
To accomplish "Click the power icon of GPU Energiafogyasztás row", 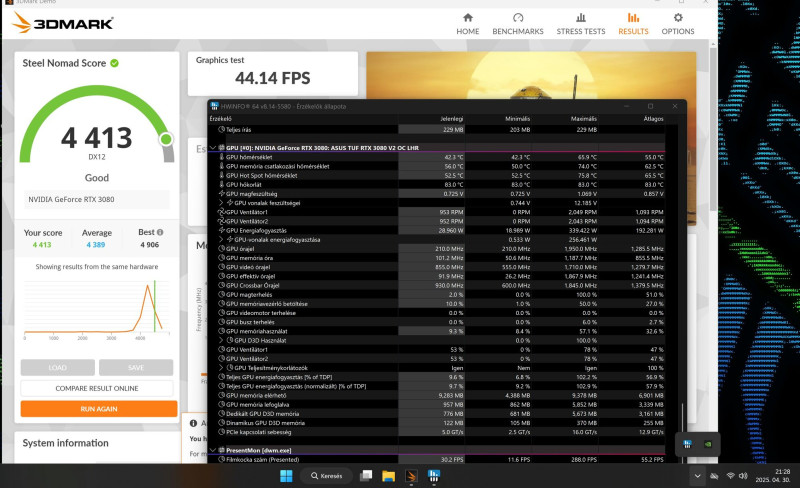I will point(221,231).
